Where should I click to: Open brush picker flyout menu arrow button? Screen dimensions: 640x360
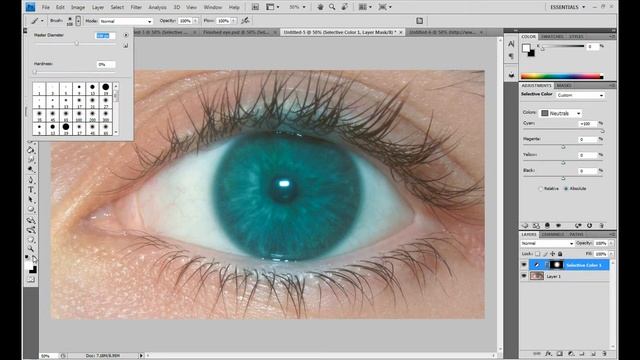pyautogui.click(x=126, y=35)
